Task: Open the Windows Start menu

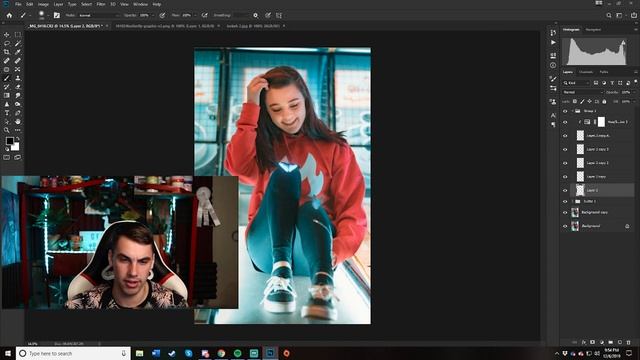Action: 8,353
